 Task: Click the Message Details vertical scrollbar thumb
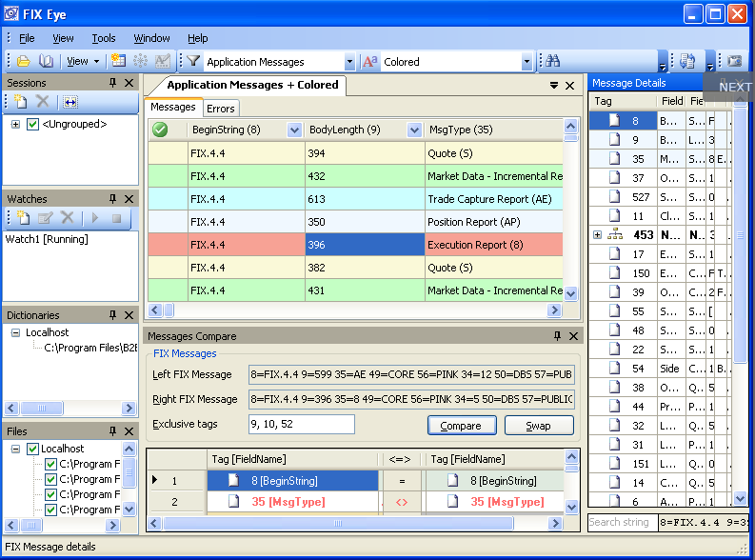[x=740, y=235]
